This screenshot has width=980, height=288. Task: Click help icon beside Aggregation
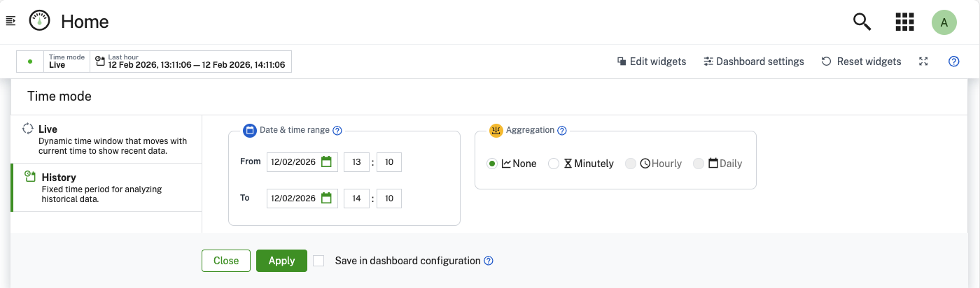[561, 130]
